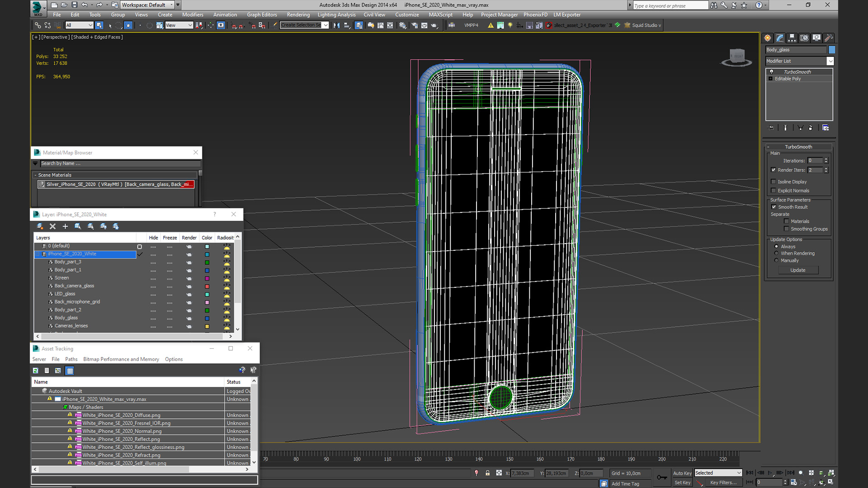
Task: Activate the Select Object tool
Action: coord(99,25)
